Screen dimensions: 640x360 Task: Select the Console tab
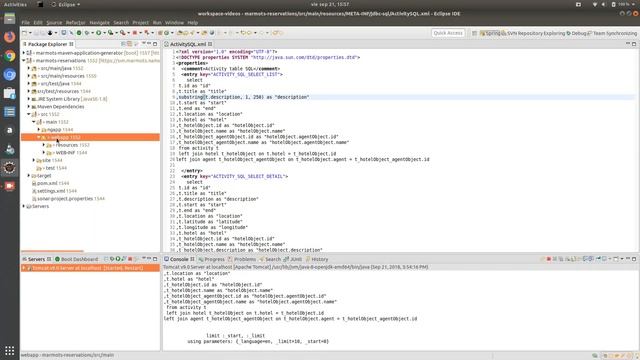coord(179,259)
